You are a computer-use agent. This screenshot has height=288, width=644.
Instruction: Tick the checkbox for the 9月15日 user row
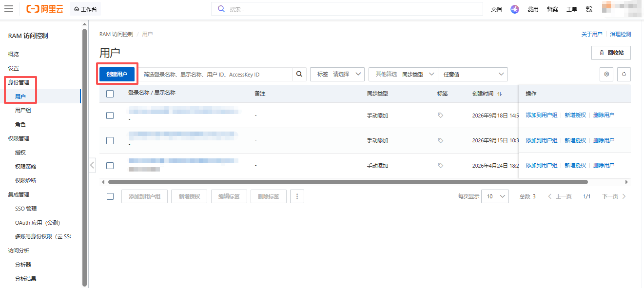(110, 140)
